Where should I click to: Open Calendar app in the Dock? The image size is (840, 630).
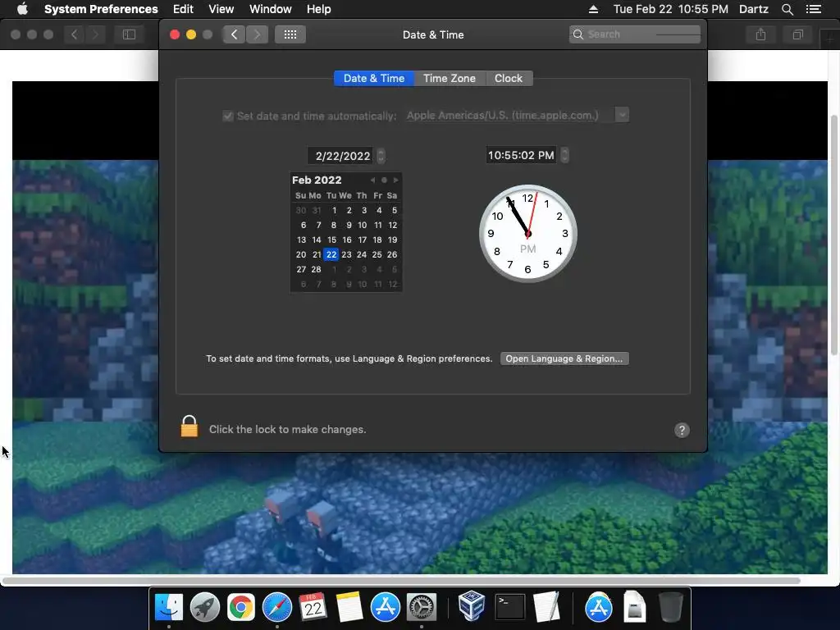pos(313,607)
